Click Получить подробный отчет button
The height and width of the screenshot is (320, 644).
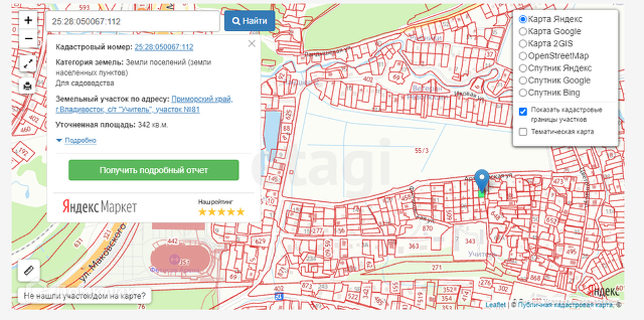pyautogui.click(x=153, y=170)
